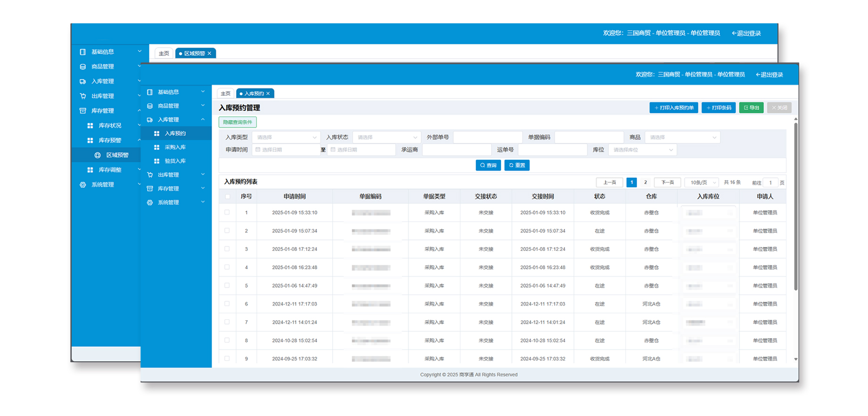868x416 pixels.
Task: Tick the checkbox for row 1
Action: tap(227, 213)
